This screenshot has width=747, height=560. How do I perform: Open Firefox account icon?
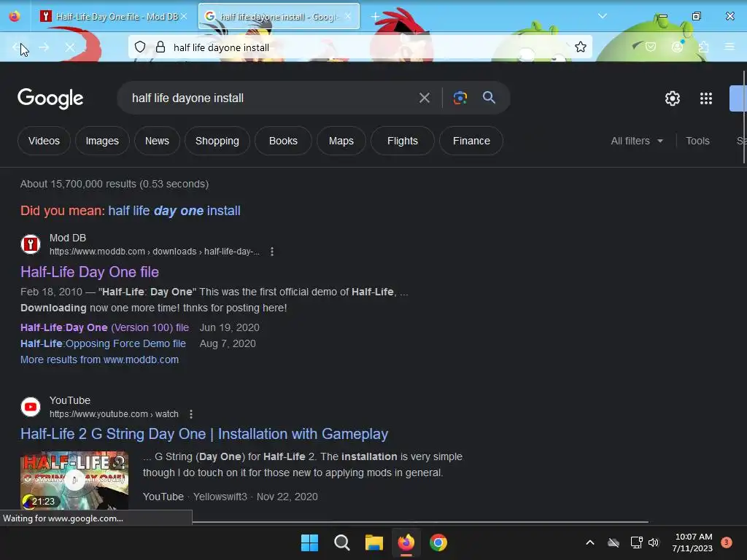point(677,47)
